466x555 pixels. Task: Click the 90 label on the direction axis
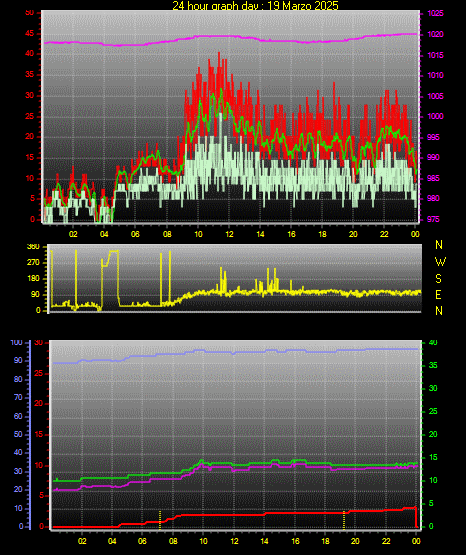pos(35,294)
